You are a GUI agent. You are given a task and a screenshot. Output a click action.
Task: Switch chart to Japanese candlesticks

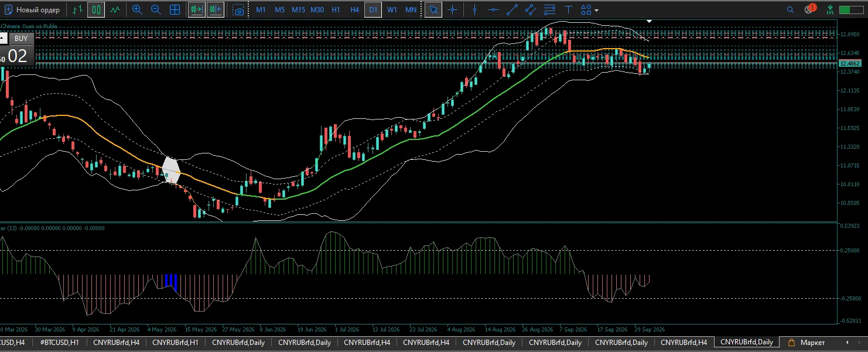(x=96, y=10)
